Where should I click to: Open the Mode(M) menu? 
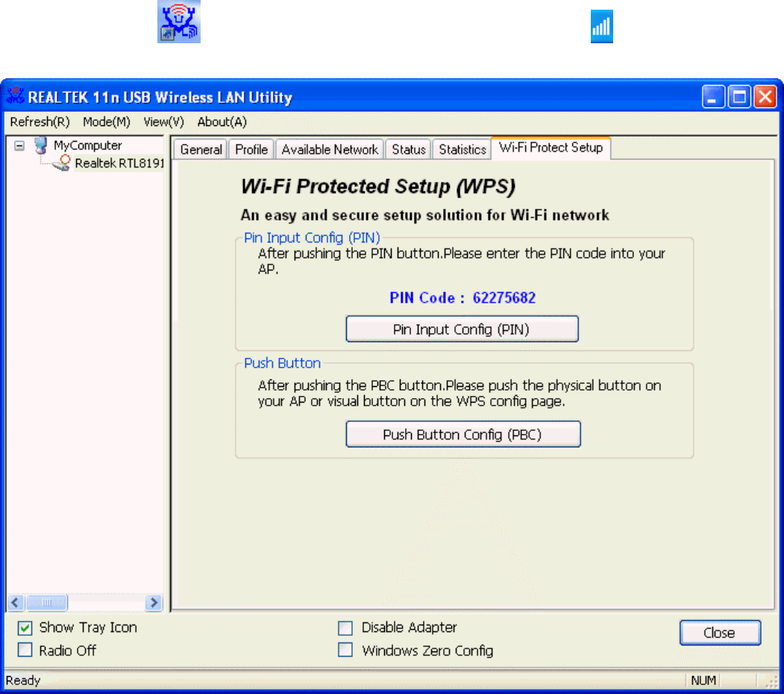click(107, 122)
